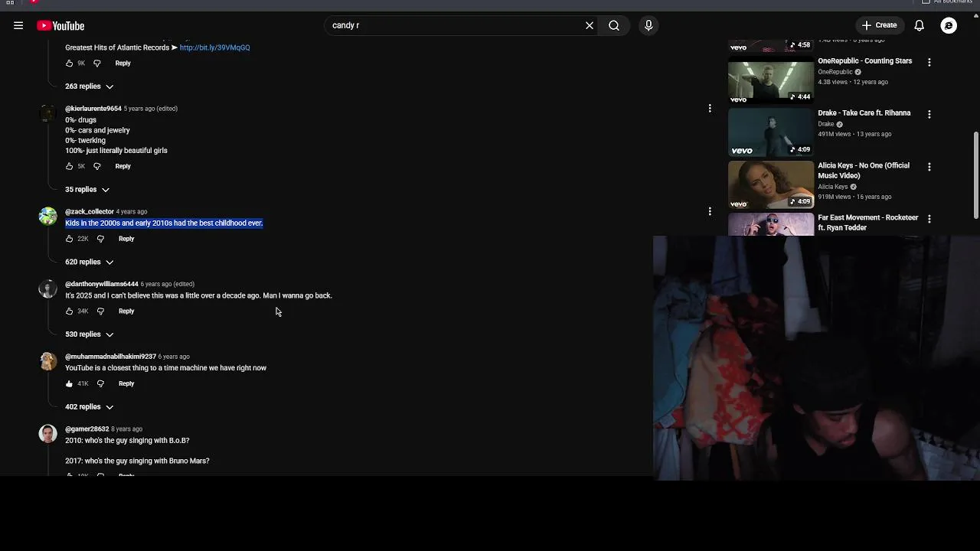980x551 pixels.
Task: Open options for Far East Movement Rocketeer video
Action: (929, 218)
